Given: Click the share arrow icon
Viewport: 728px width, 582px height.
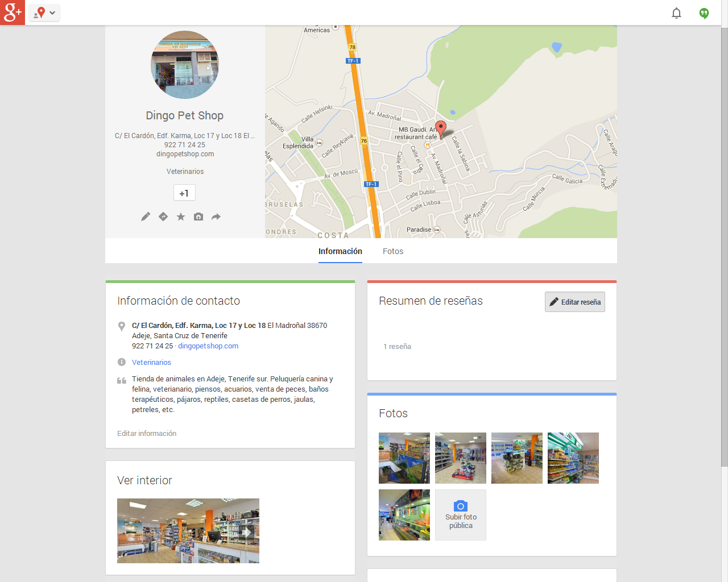Looking at the screenshot, I should 216,217.
